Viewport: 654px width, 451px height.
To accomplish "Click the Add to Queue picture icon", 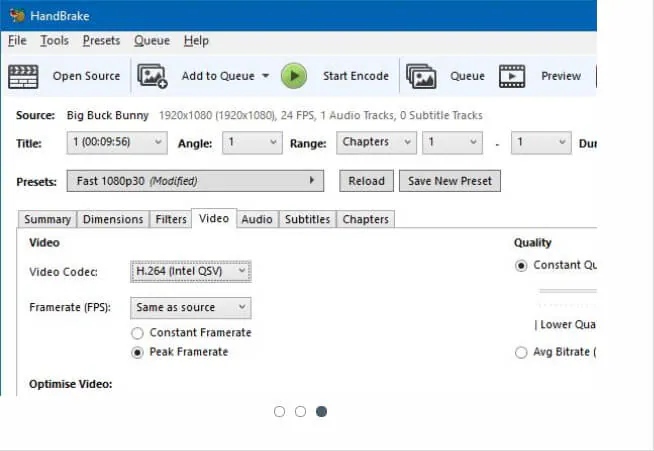I will (x=152, y=76).
